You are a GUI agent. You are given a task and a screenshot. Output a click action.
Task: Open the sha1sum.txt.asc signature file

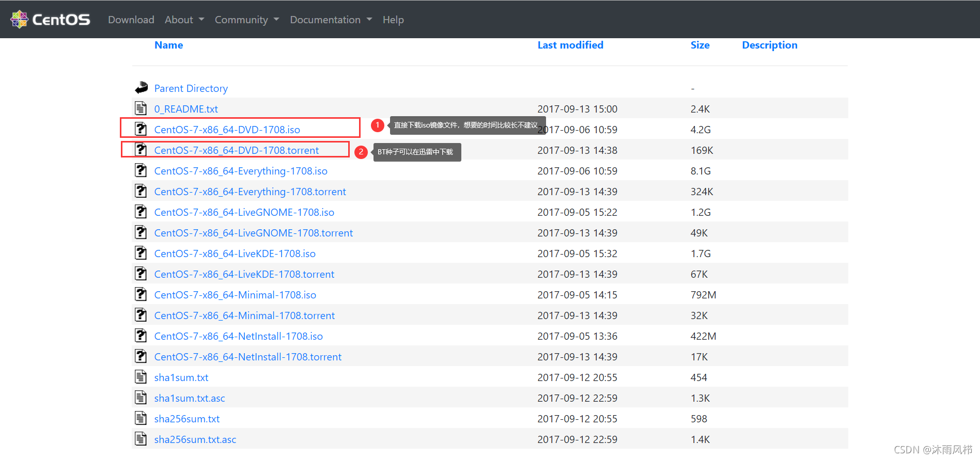click(x=190, y=398)
